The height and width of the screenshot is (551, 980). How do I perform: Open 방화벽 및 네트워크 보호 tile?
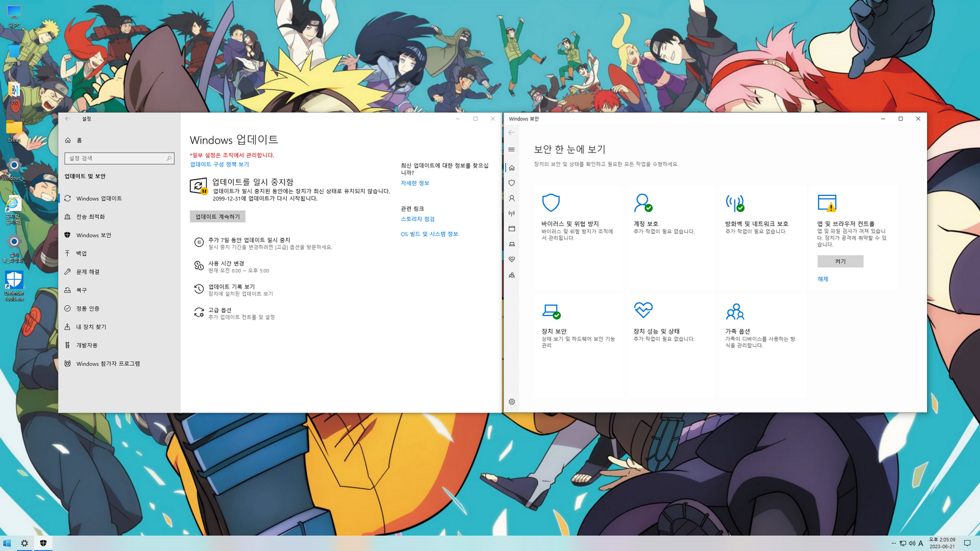tap(762, 237)
